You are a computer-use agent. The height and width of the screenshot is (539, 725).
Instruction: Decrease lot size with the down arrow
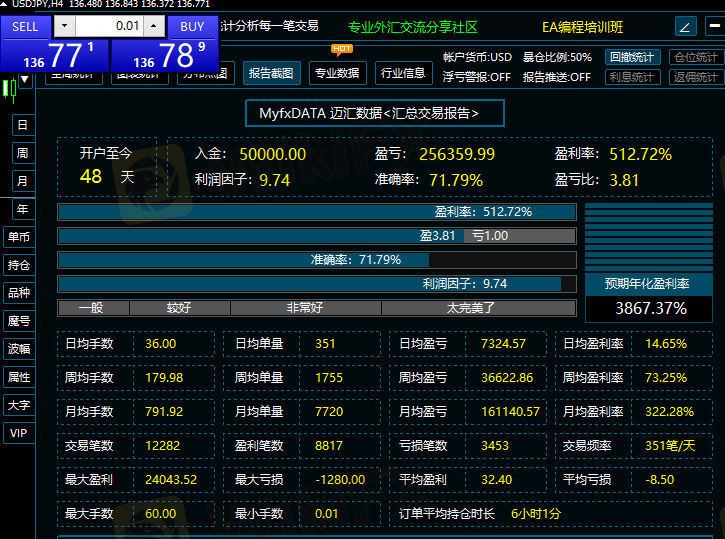pyautogui.click(x=65, y=26)
